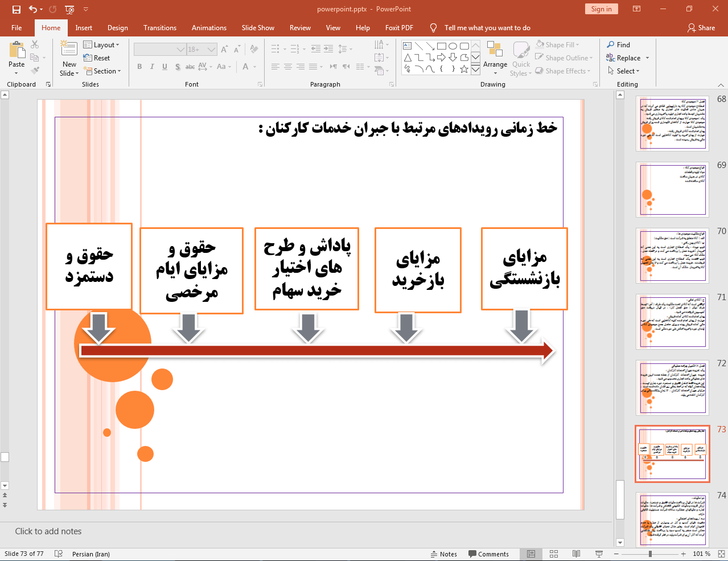Toggle text Shadow formatting
The height and width of the screenshot is (561, 728).
pyautogui.click(x=178, y=67)
